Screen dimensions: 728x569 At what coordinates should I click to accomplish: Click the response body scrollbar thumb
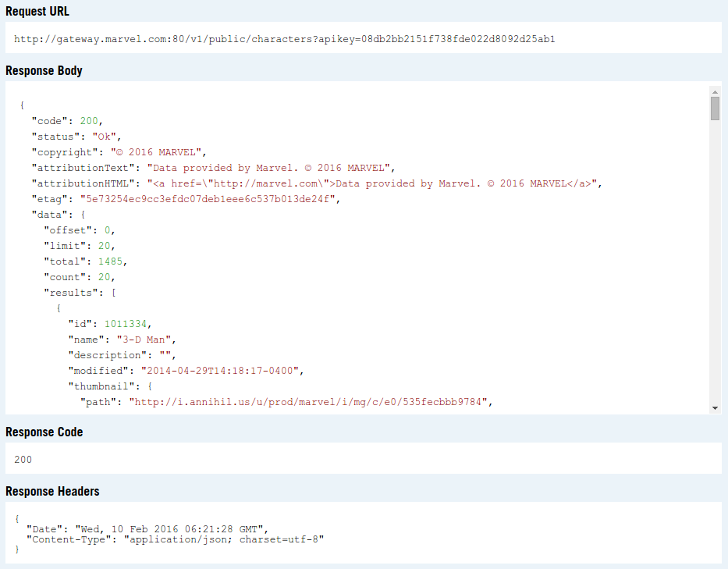click(x=715, y=108)
